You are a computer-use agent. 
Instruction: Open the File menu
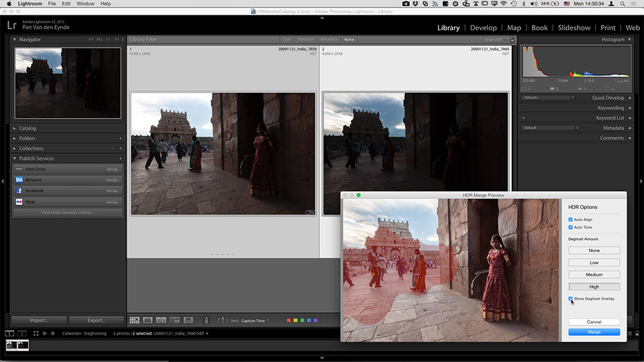click(52, 4)
